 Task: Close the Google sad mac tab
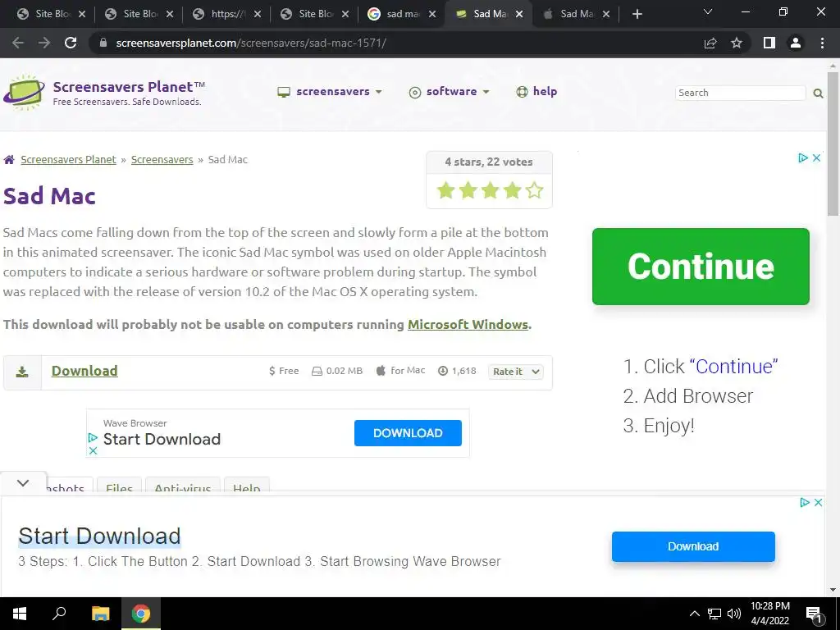point(432,14)
